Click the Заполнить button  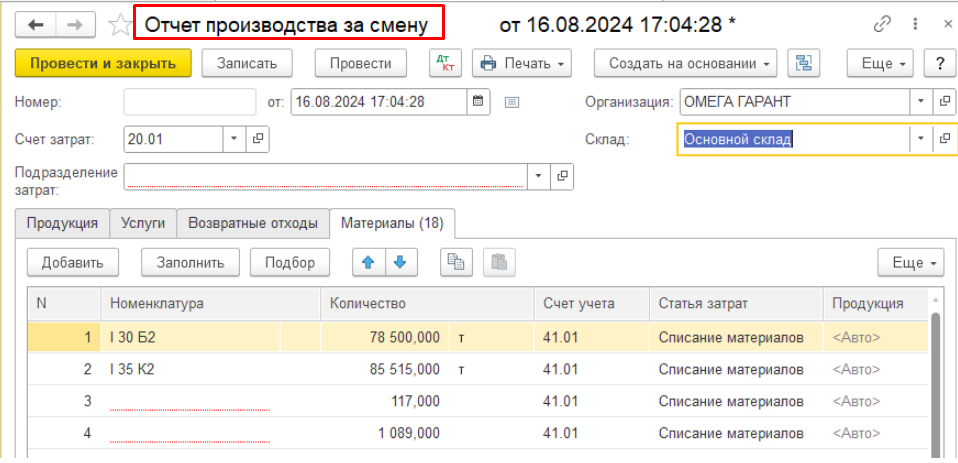point(191,263)
